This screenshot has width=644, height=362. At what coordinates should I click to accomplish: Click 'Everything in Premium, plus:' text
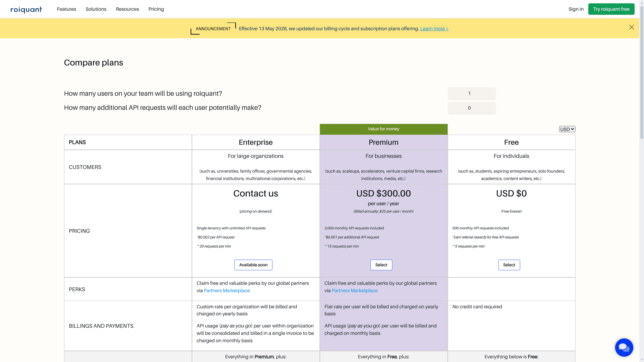(x=255, y=357)
